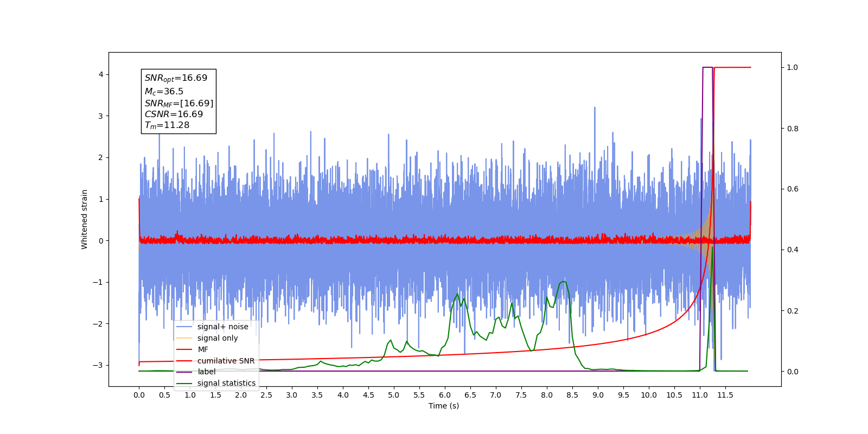Click the −3 tick on left strain axis
Screen dimensions: 868x434
tap(98, 365)
